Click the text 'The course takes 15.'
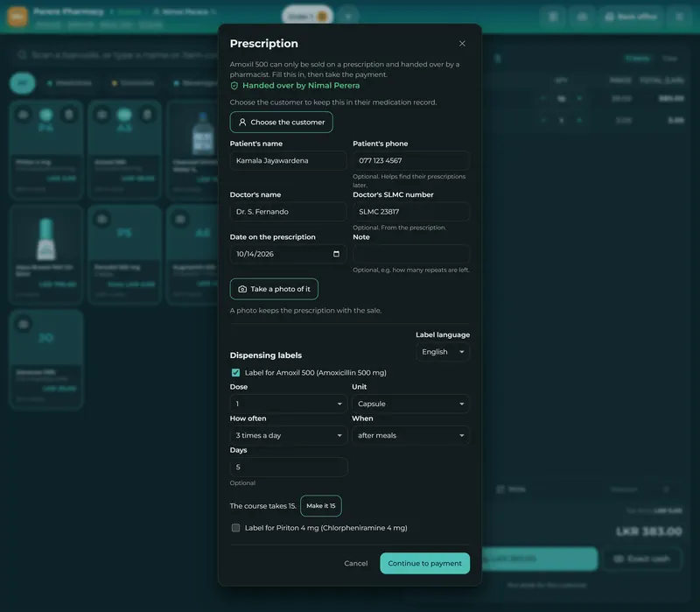This screenshot has height=612, width=700. pyautogui.click(x=263, y=506)
